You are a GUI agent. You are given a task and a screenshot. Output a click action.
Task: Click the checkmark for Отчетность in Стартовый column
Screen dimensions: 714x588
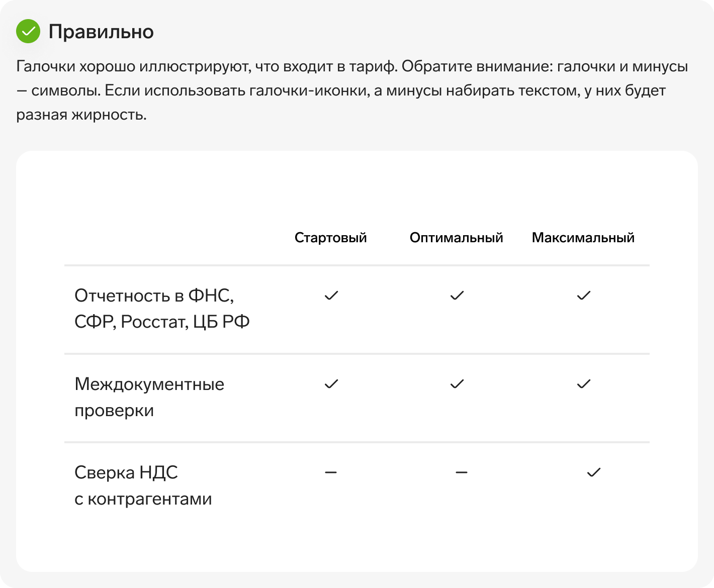coord(331,296)
